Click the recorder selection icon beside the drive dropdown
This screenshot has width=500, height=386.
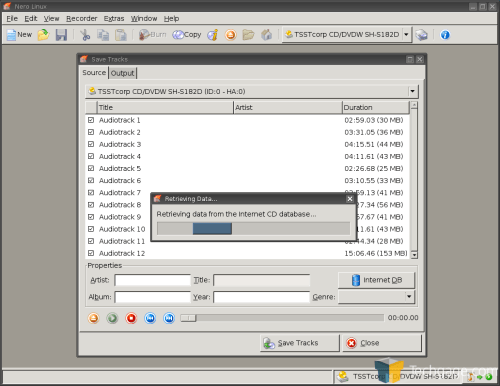(x=422, y=35)
